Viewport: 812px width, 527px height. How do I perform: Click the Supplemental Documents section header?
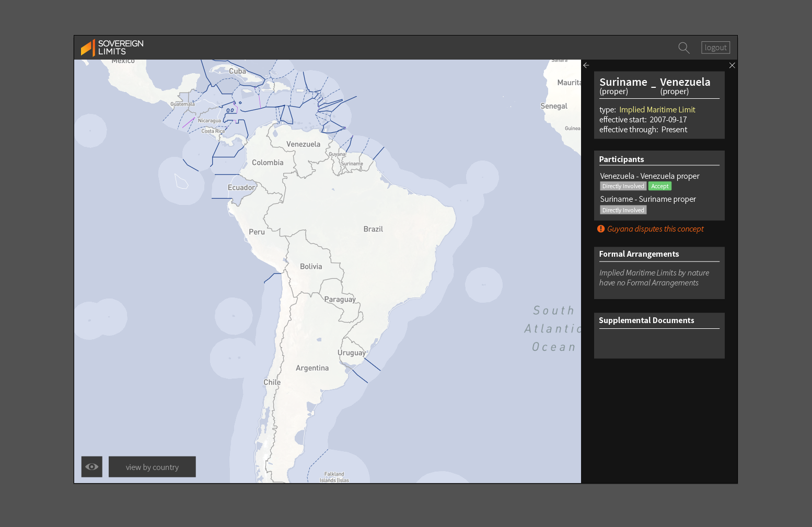click(x=646, y=320)
